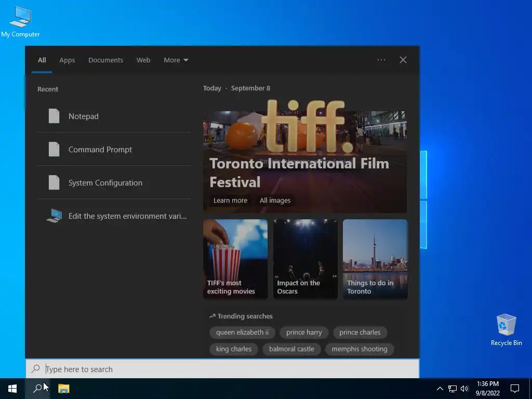The height and width of the screenshot is (399, 532).
Task: Search trending king charles
Action: (x=234, y=349)
